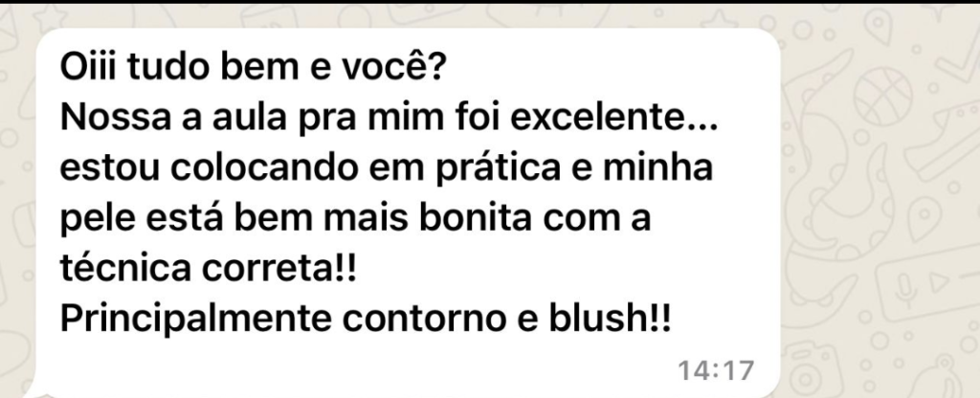Click the words "técnica correta!!"
980x398 pixels.
pos(208,268)
